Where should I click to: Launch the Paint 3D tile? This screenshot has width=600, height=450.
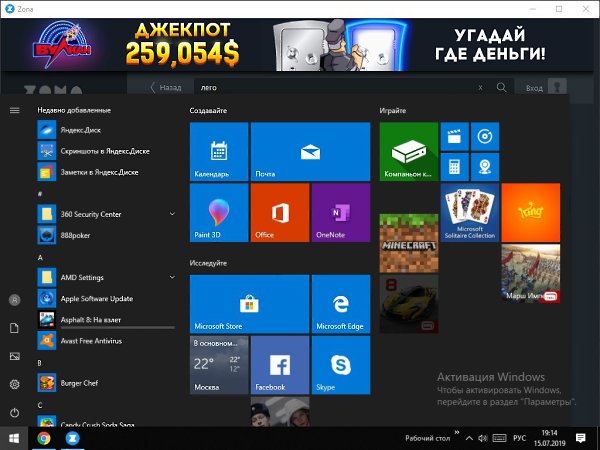pos(218,212)
